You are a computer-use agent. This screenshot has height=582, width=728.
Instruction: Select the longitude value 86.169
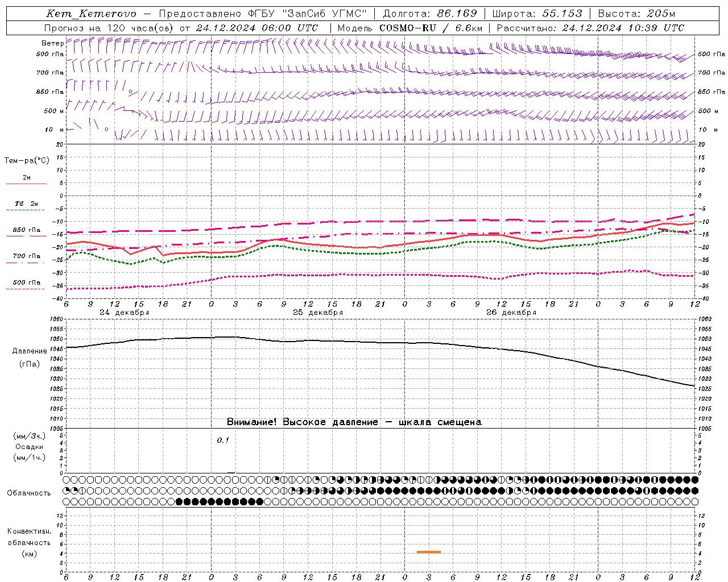coord(457,14)
